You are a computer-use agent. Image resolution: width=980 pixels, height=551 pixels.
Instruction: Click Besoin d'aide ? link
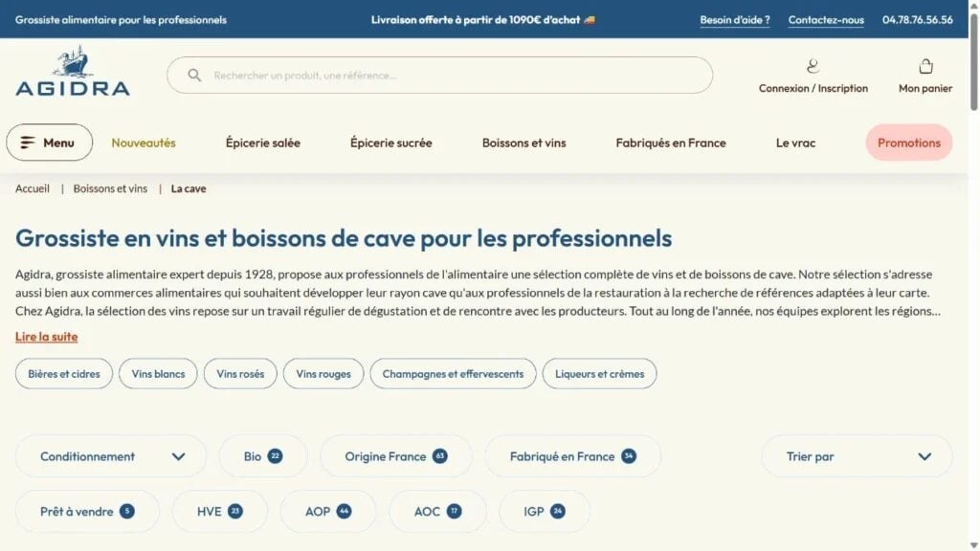coord(734,20)
